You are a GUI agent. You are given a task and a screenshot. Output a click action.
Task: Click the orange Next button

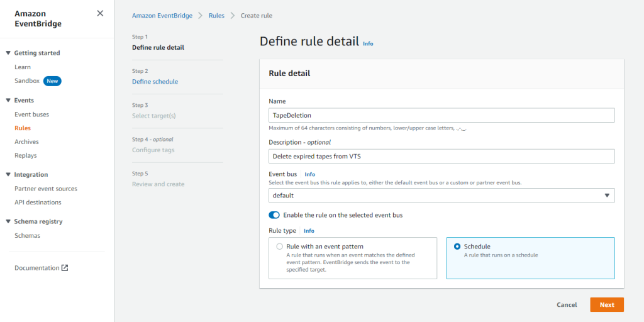tap(607, 305)
